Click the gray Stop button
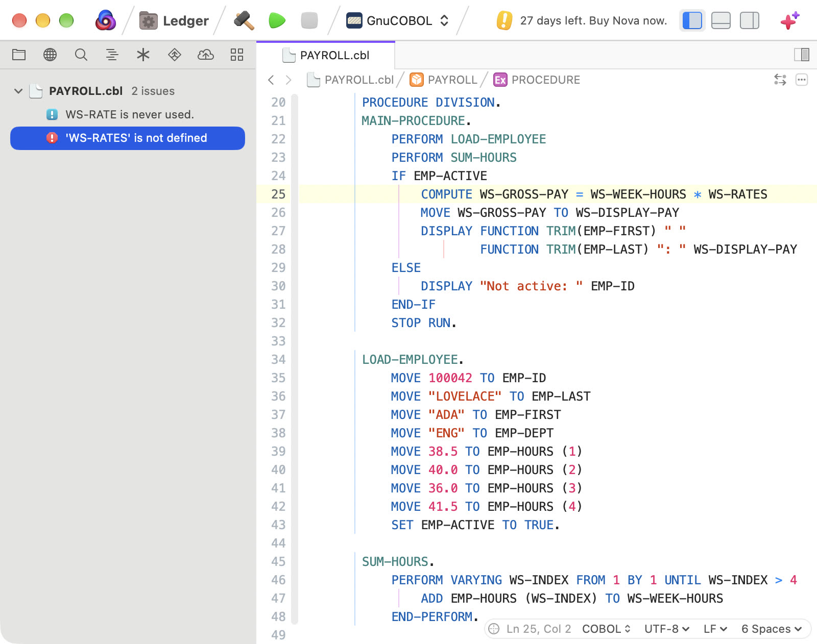817x644 pixels. pyautogui.click(x=309, y=20)
